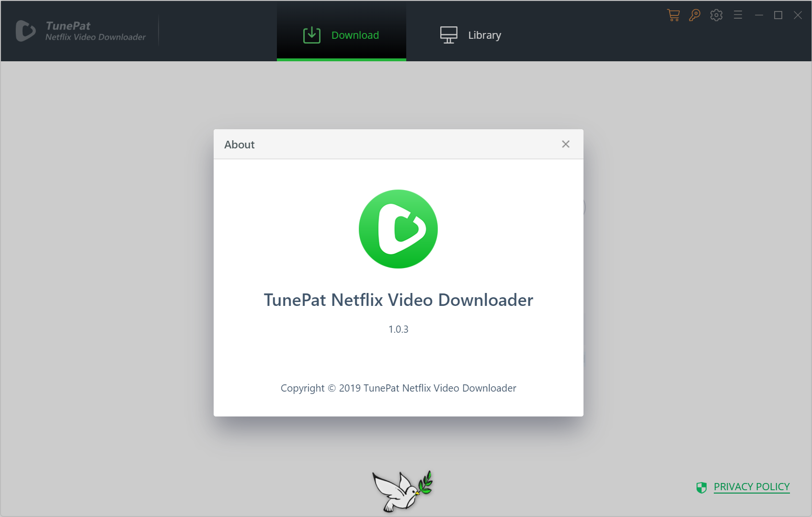Click the privacy shield icon

[701, 487]
